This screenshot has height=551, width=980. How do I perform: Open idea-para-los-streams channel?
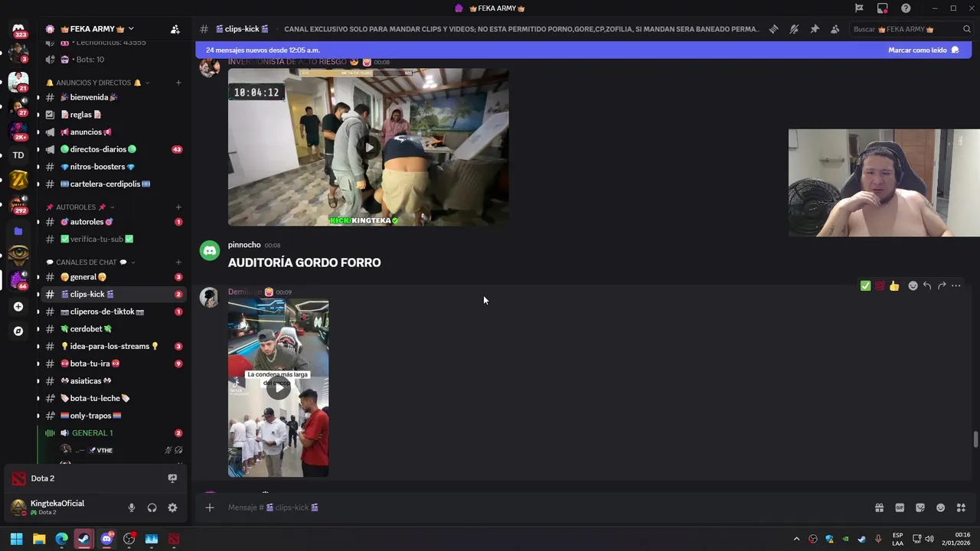(112, 347)
